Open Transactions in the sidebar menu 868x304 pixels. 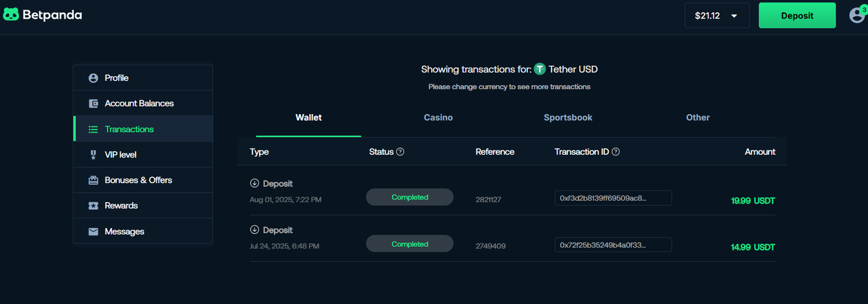(143, 129)
